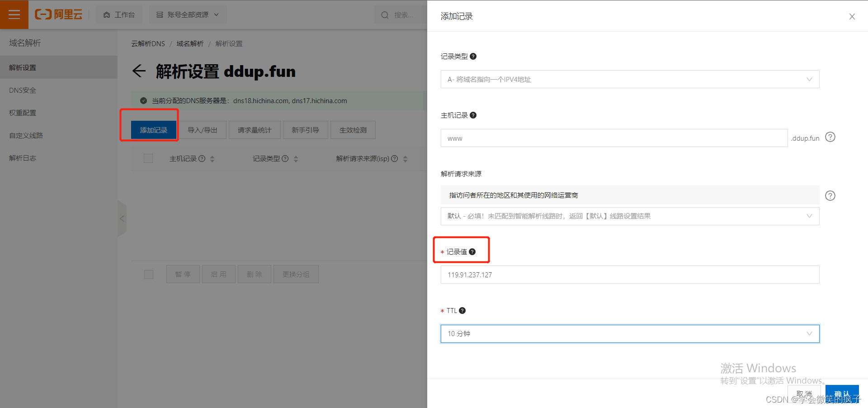Viewport: 868px width, 408px height.
Task: Open 请求量统计 statistics
Action: [x=255, y=130]
